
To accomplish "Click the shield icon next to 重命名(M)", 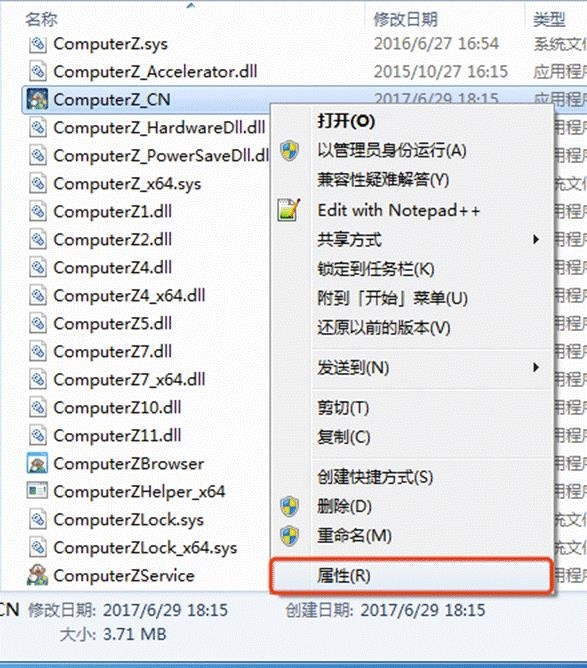I will pyautogui.click(x=290, y=536).
